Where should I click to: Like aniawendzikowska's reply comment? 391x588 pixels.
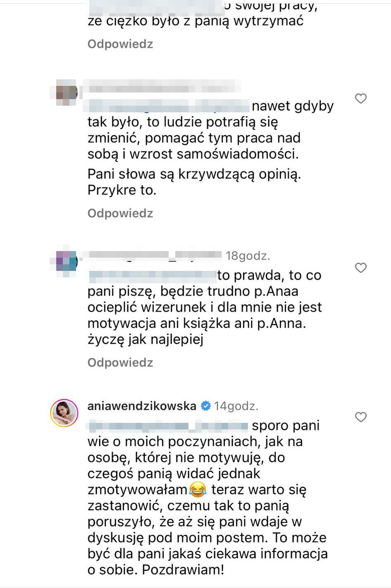(361, 417)
